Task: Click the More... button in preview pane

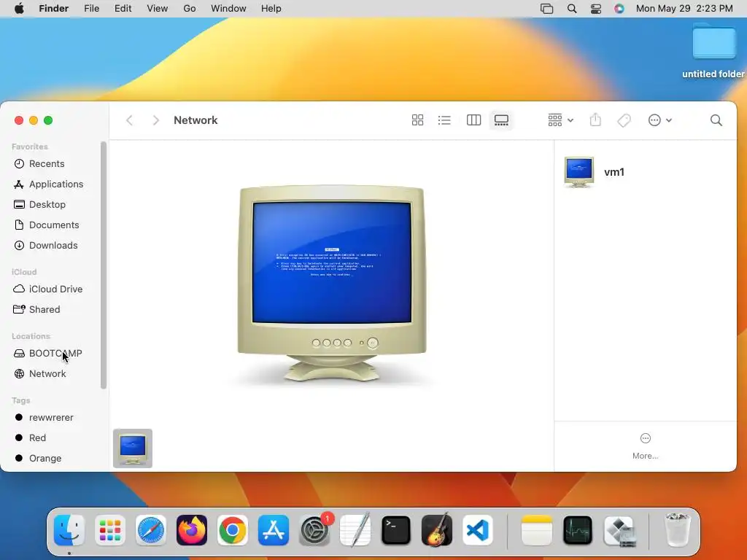Action: pos(645,446)
